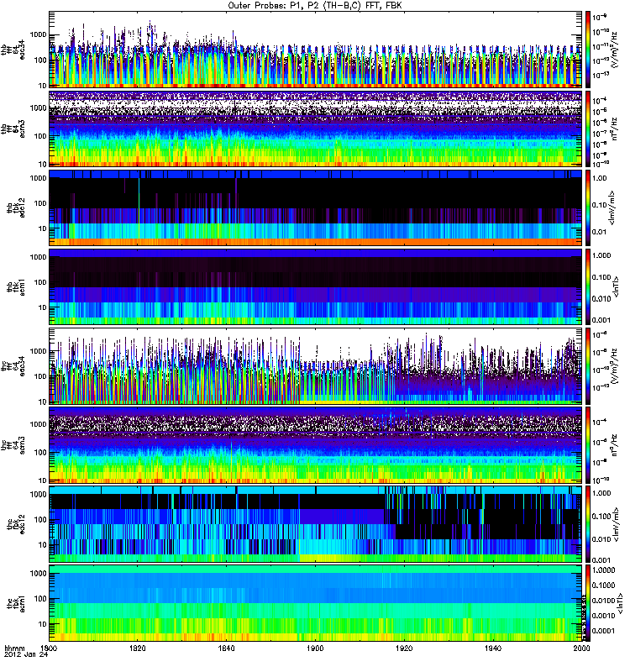
Task: Click the 'hhmm' time axis label
Action: [x=14, y=648]
